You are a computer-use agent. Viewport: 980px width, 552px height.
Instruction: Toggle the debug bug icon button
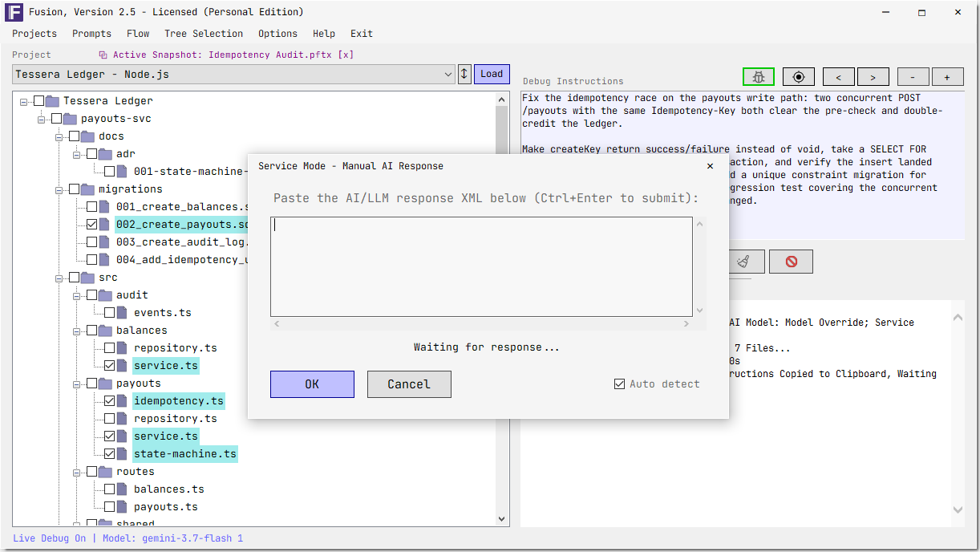click(x=759, y=77)
